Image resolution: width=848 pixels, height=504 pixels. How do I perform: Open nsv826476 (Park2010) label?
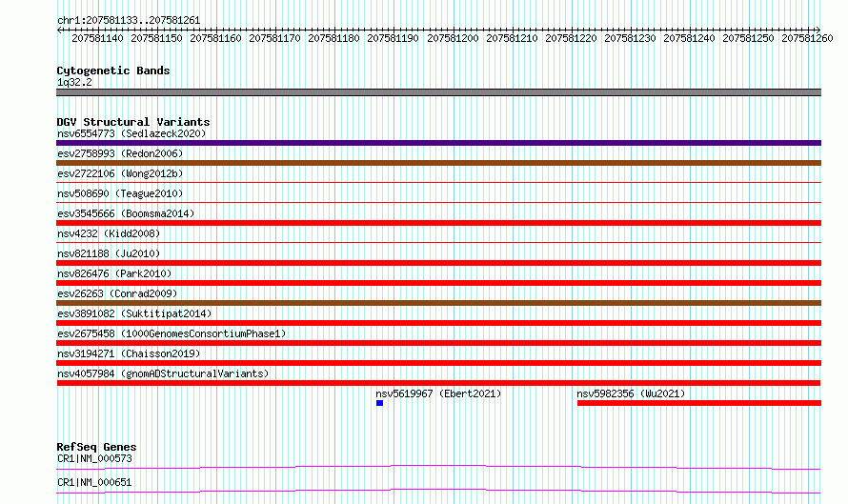pyautogui.click(x=114, y=273)
